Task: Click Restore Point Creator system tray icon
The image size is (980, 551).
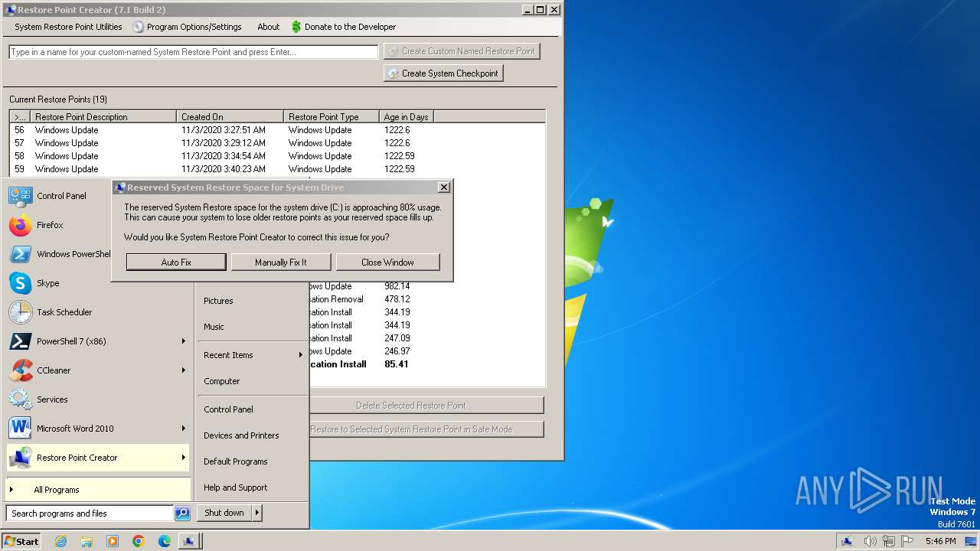Action: tap(848, 541)
